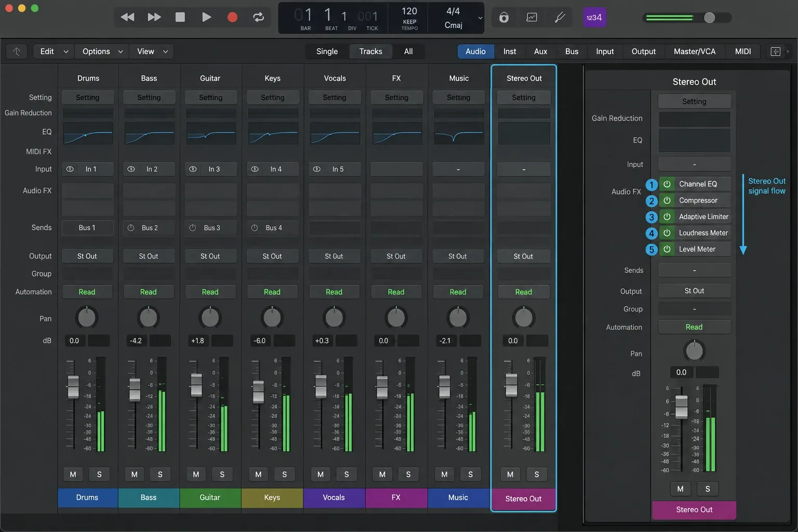Click input monitoring icon on Guitar In 3

click(x=193, y=169)
